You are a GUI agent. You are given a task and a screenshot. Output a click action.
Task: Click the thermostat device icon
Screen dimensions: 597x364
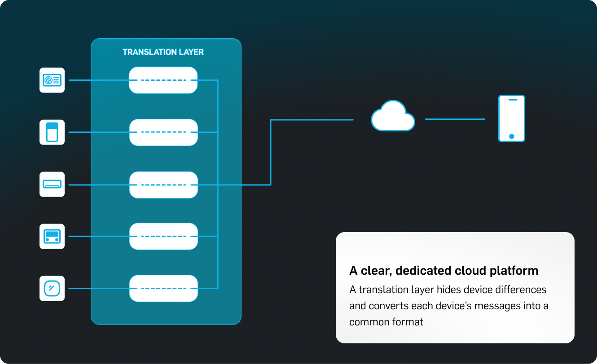point(52,237)
